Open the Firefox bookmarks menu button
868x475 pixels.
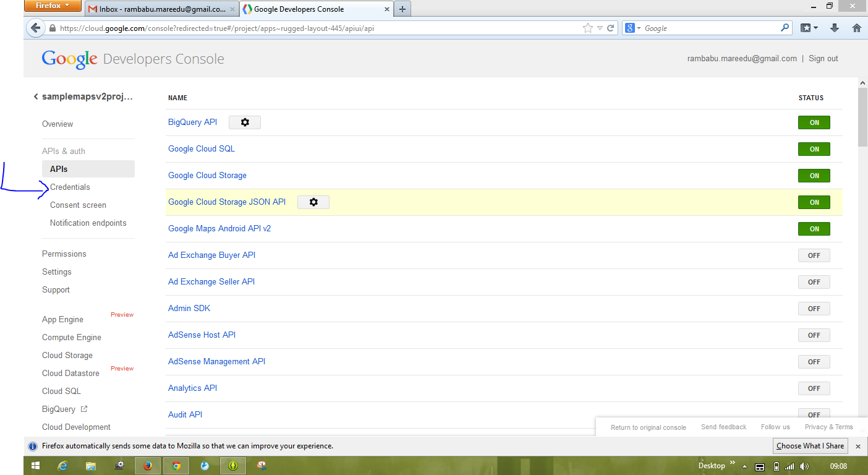click(809, 28)
